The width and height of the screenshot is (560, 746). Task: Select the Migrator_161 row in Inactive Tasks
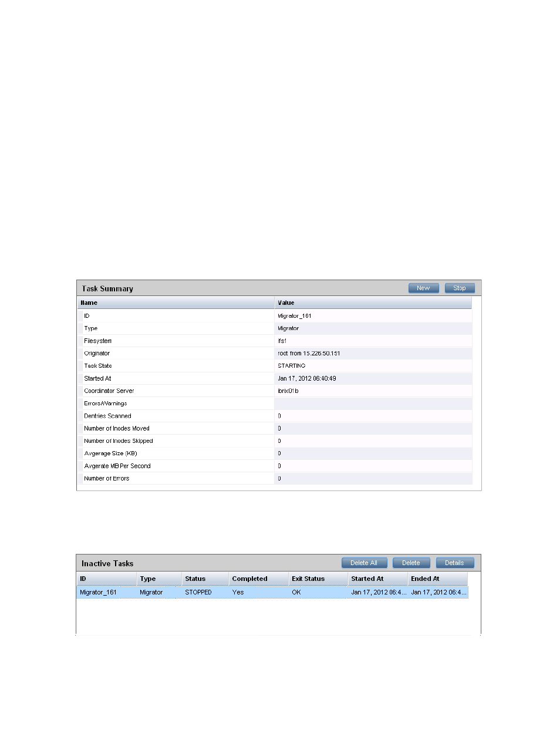click(x=273, y=592)
